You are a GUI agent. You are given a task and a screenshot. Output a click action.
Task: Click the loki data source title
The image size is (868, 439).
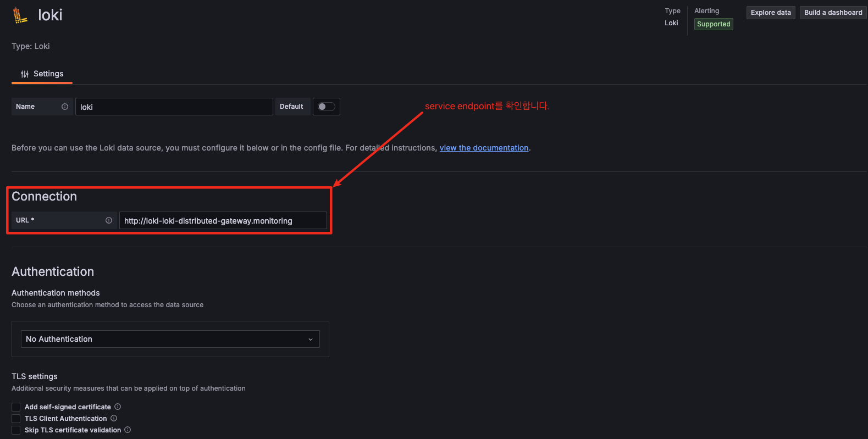[x=50, y=15]
